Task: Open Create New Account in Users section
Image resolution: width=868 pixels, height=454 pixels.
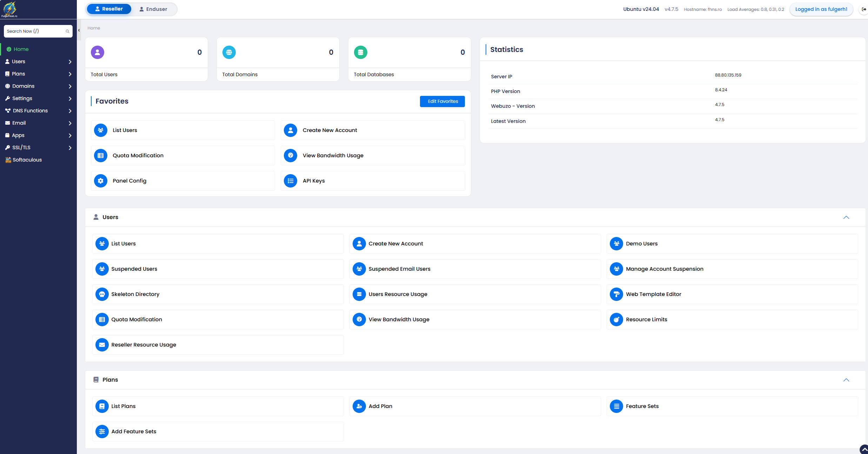Action: [475, 244]
